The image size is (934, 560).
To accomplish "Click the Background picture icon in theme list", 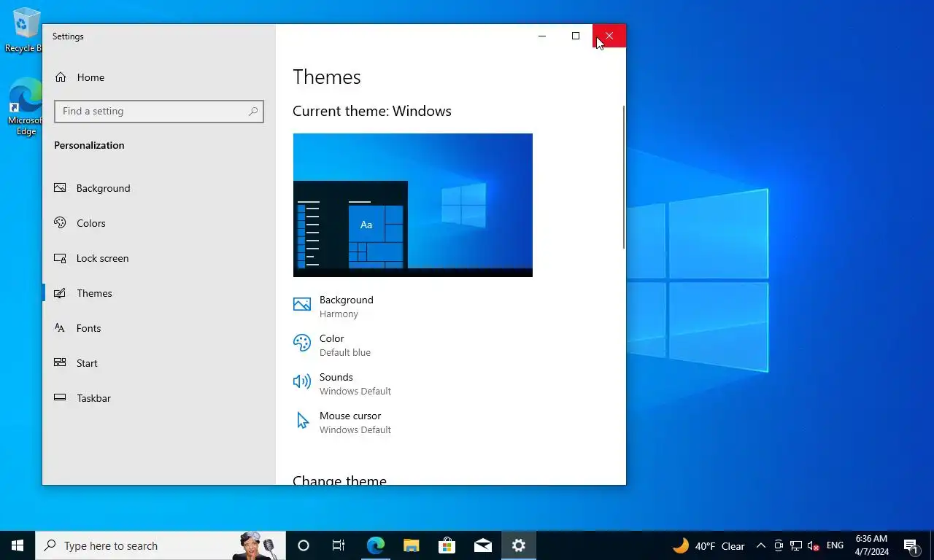I will [x=301, y=305].
